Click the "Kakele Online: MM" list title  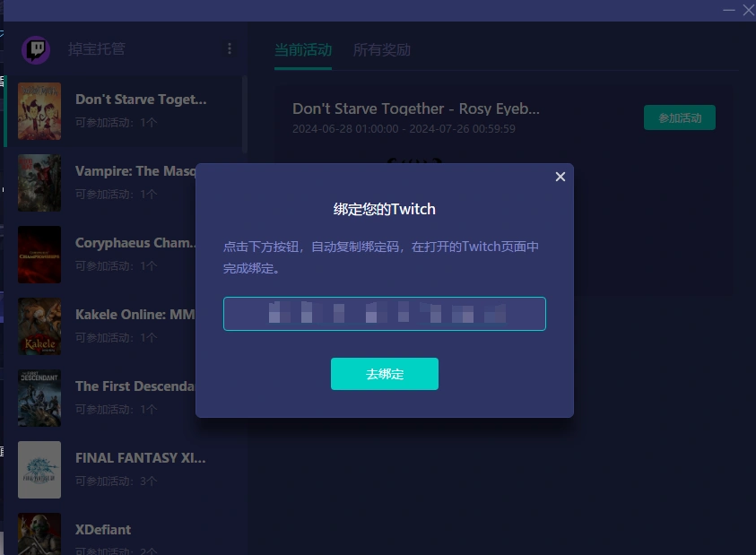click(135, 315)
